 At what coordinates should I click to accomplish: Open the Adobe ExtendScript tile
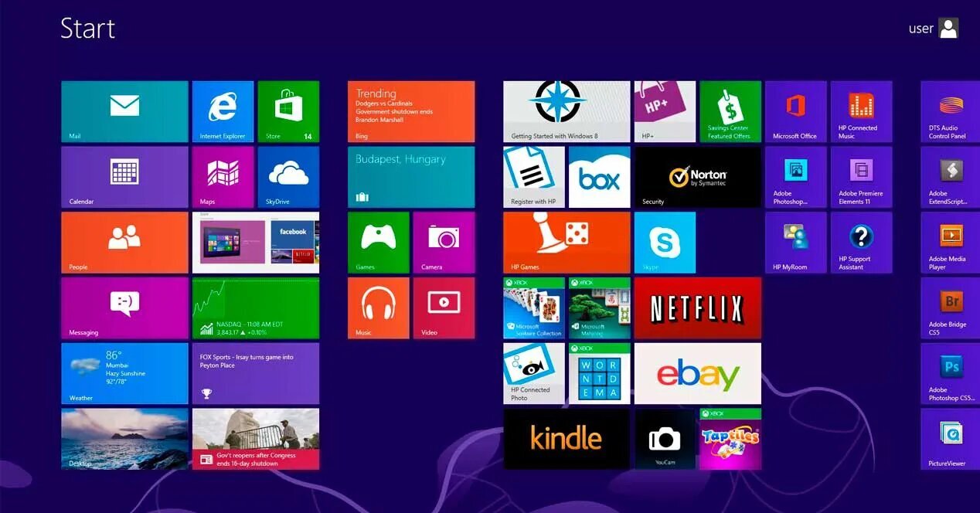(x=951, y=177)
